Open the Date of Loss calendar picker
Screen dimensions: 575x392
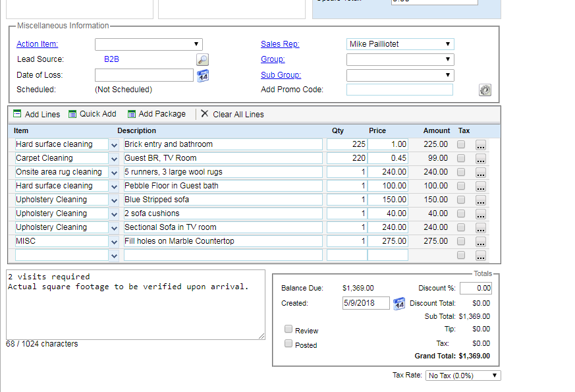[x=202, y=76]
